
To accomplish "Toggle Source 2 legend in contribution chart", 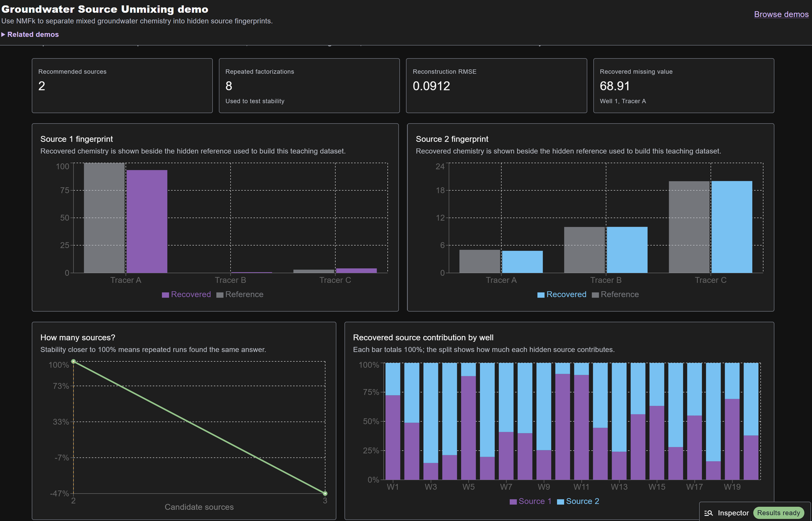I will [578, 501].
